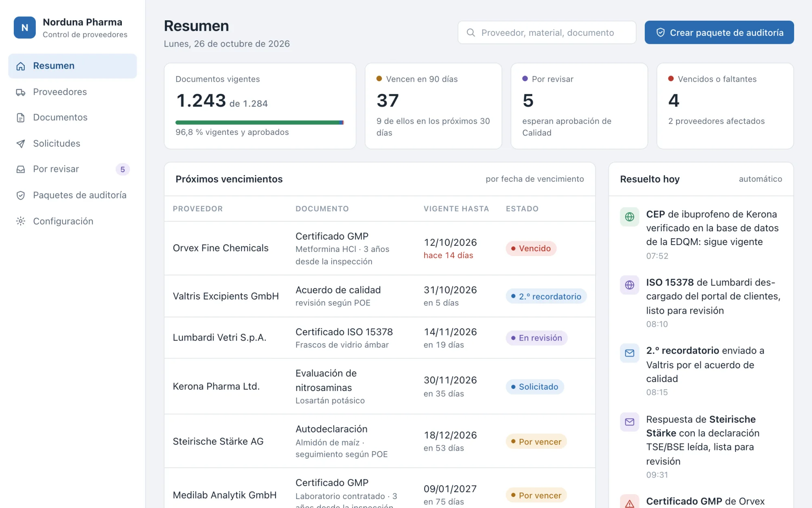Click the green globe icon beside CEP de ibuprofeno
Image resolution: width=812 pixels, height=508 pixels.
point(630,217)
